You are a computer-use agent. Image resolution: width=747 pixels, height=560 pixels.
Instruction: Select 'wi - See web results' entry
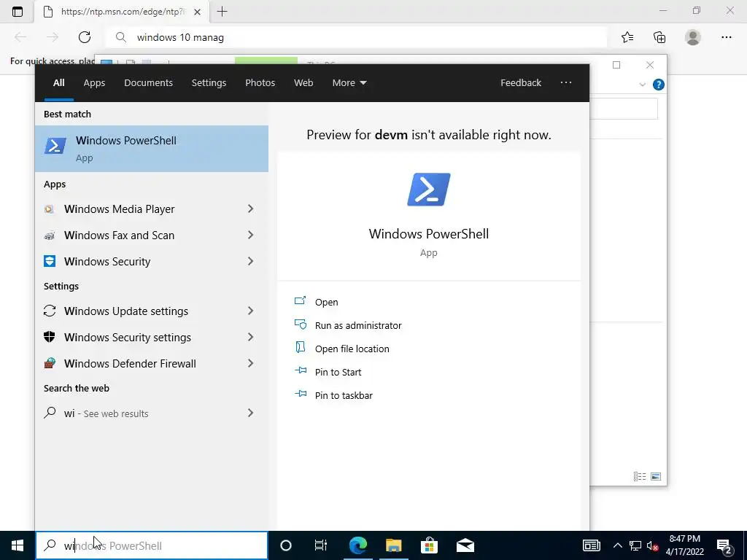click(x=152, y=413)
